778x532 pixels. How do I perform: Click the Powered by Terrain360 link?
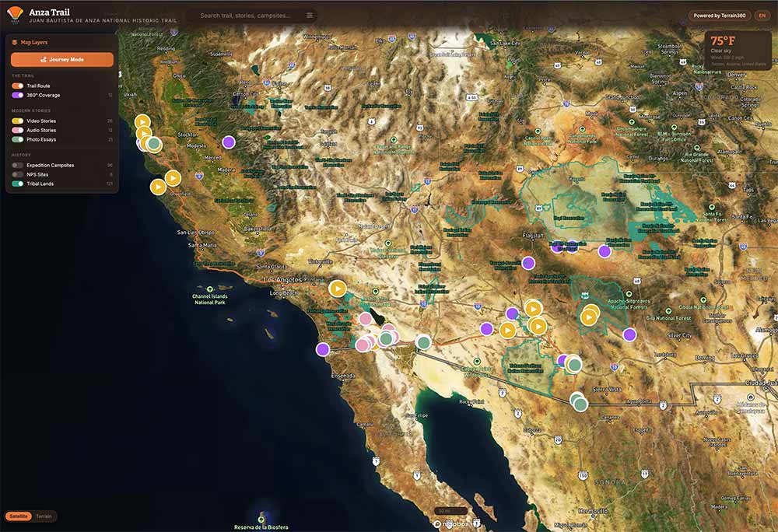(721, 13)
